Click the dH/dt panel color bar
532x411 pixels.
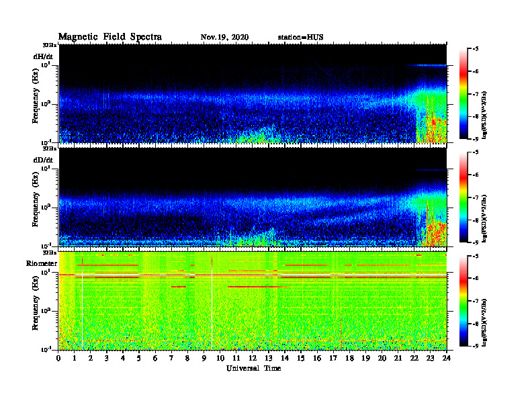(463, 94)
